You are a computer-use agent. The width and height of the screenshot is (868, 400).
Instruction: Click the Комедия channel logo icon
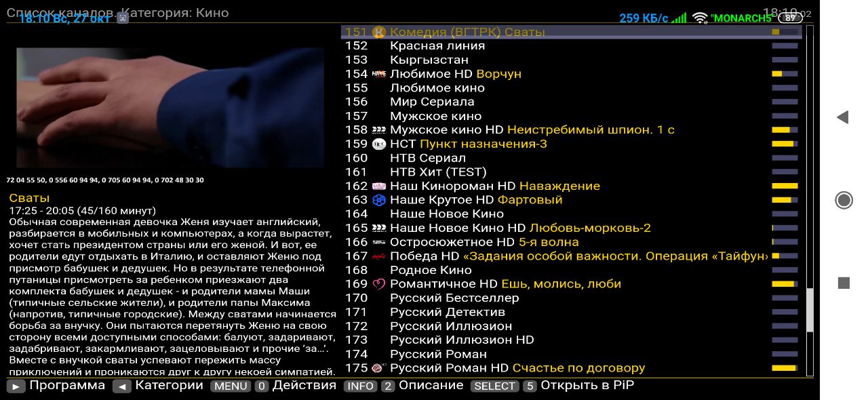click(x=379, y=32)
